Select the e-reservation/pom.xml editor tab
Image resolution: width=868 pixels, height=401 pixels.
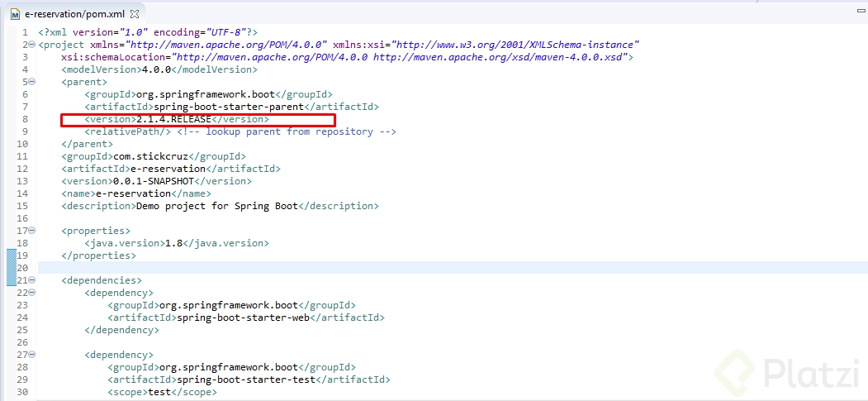point(74,14)
